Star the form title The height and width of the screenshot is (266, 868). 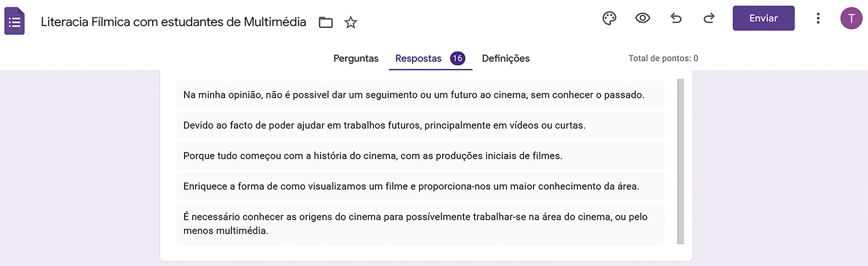[x=351, y=23]
